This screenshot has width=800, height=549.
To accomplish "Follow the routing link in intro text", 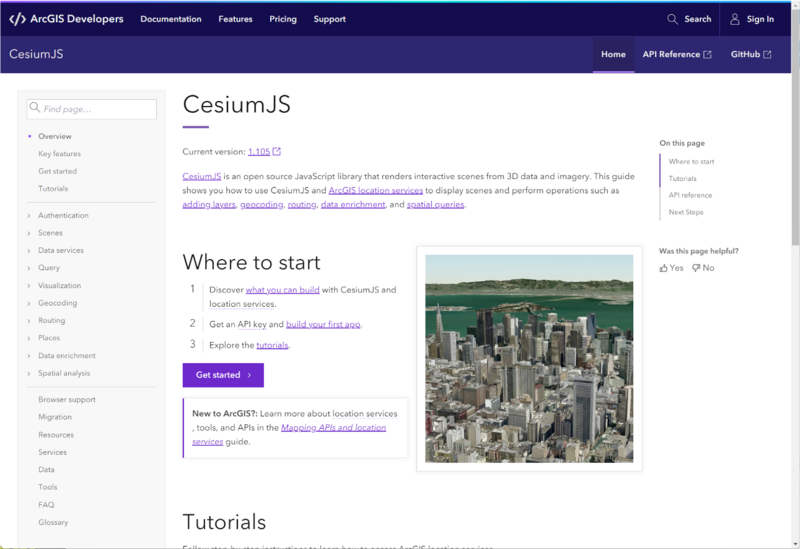I will [302, 205].
